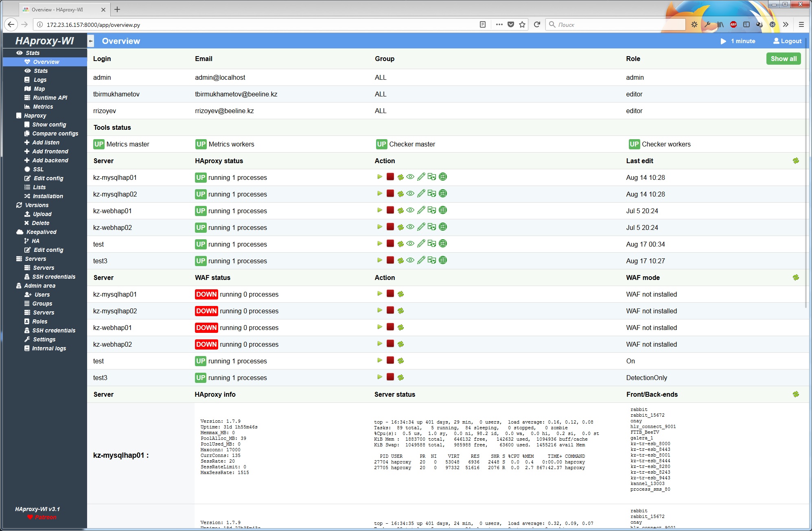Stop WAF on test server
Image resolution: width=812 pixels, height=531 pixels.
(x=390, y=361)
